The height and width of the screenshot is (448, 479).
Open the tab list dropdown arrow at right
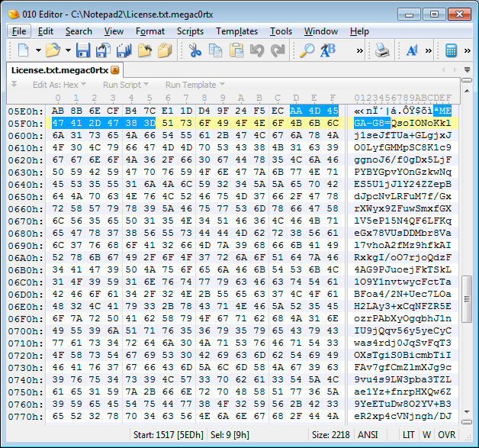coord(467,70)
